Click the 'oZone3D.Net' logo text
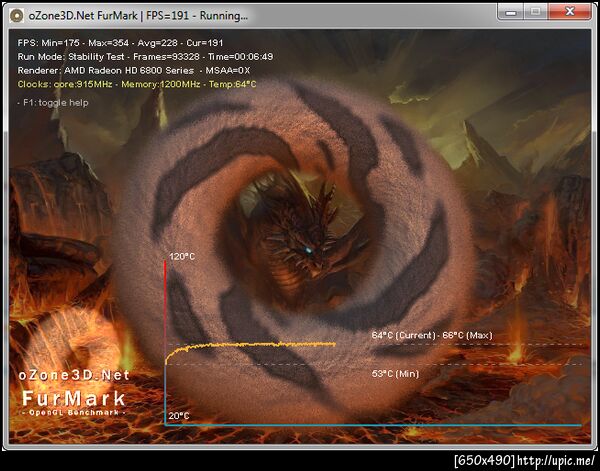 [74, 375]
